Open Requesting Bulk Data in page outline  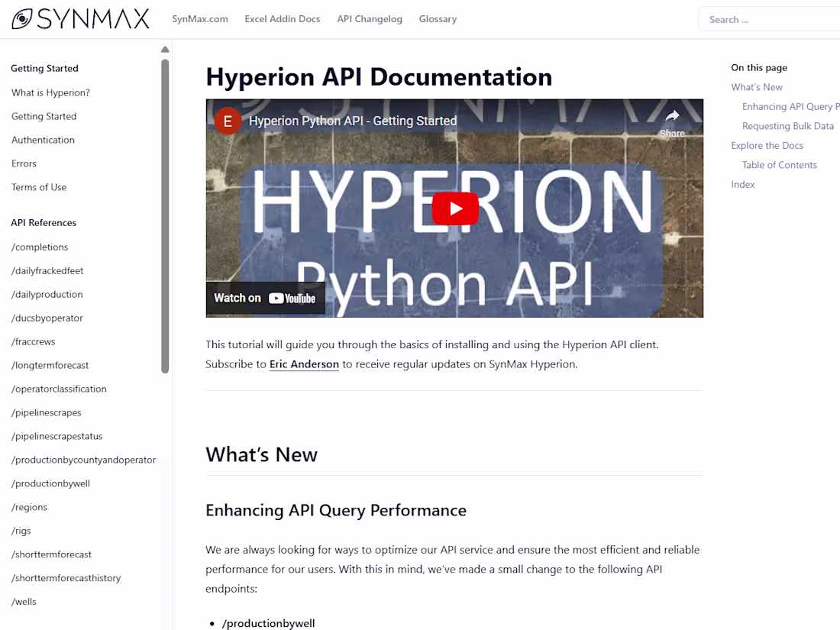tap(788, 125)
